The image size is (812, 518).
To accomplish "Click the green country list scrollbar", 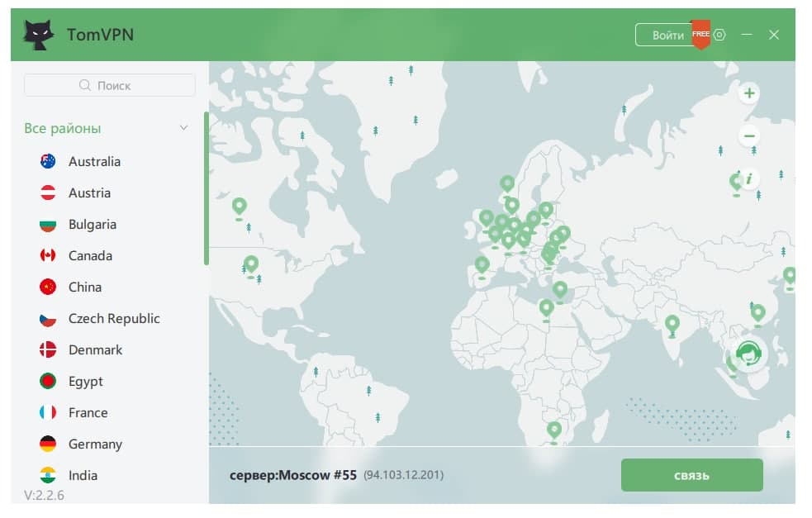I will tap(206, 188).
